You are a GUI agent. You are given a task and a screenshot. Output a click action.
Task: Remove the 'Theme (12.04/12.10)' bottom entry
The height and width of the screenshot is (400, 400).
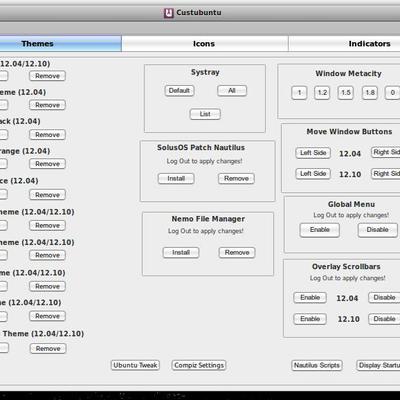[x=48, y=349]
